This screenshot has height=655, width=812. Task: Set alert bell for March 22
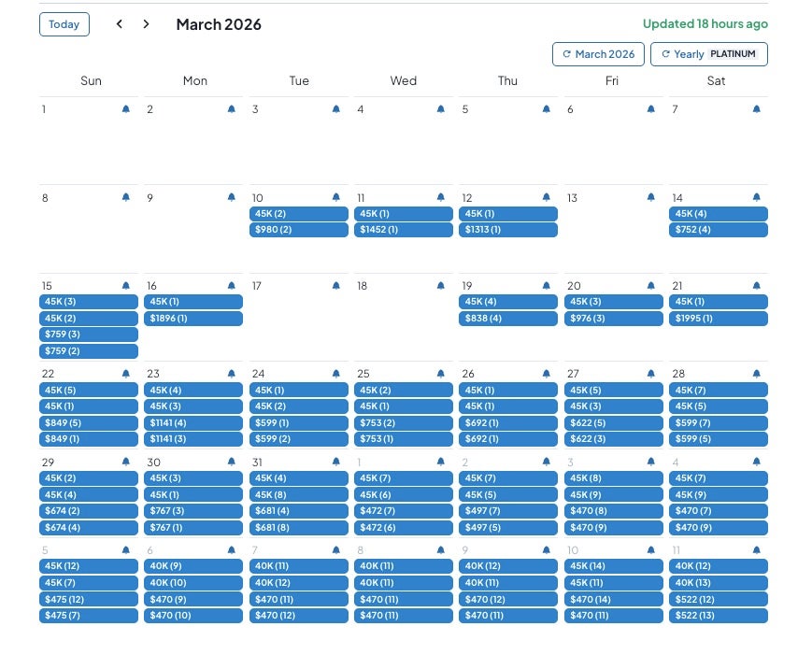pyautogui.click(x=126, y=374)
